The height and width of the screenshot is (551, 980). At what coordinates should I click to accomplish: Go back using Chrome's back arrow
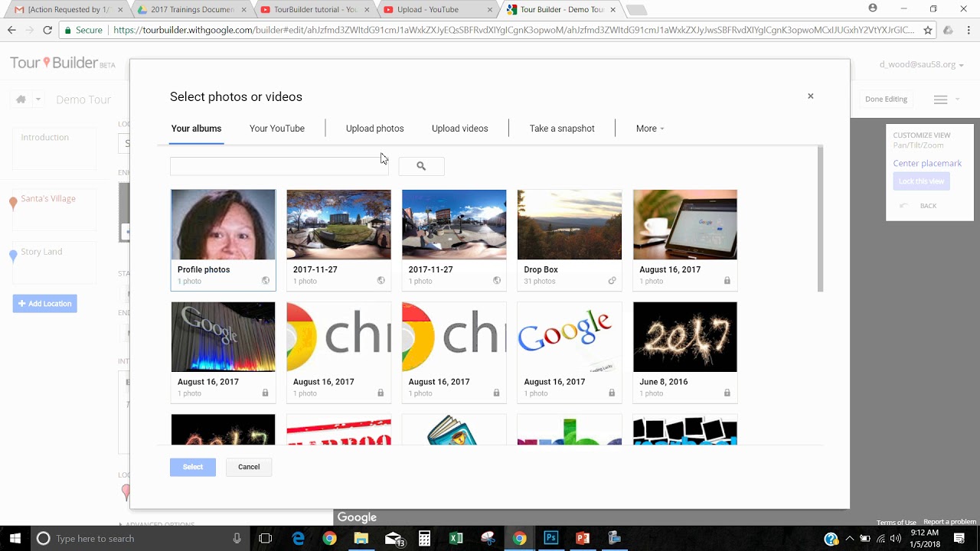click(x=11, y=30)
